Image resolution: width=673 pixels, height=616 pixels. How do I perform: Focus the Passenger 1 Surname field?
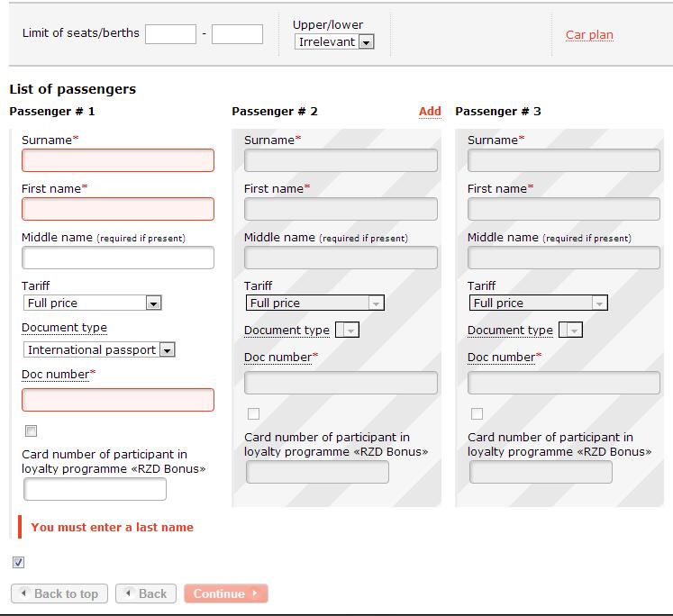coord(118,160)
